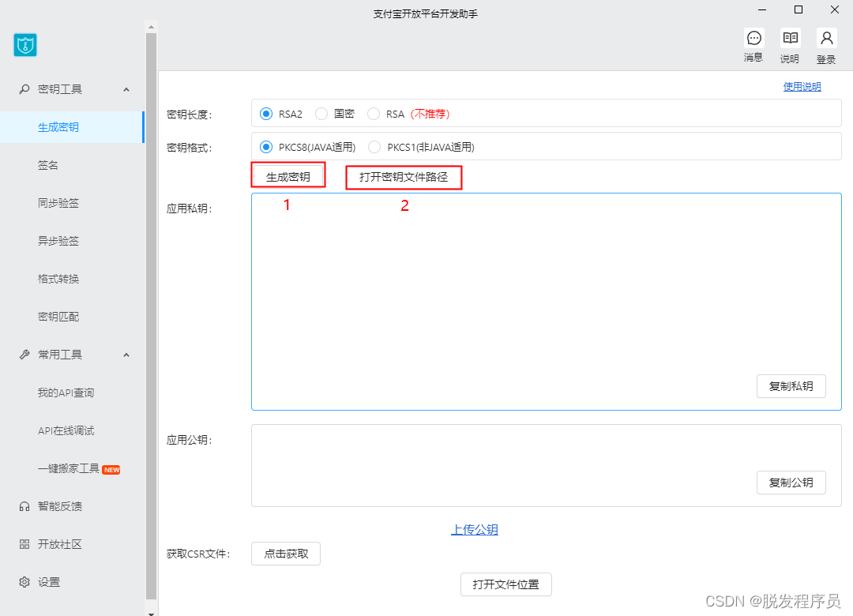This screenshot has width=853, height=616.
Task: Open the 上传公钥 link
Action: (x=475, y=530)
